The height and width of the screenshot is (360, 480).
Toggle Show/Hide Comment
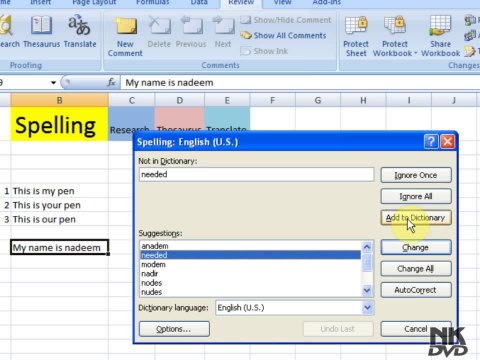286,20
